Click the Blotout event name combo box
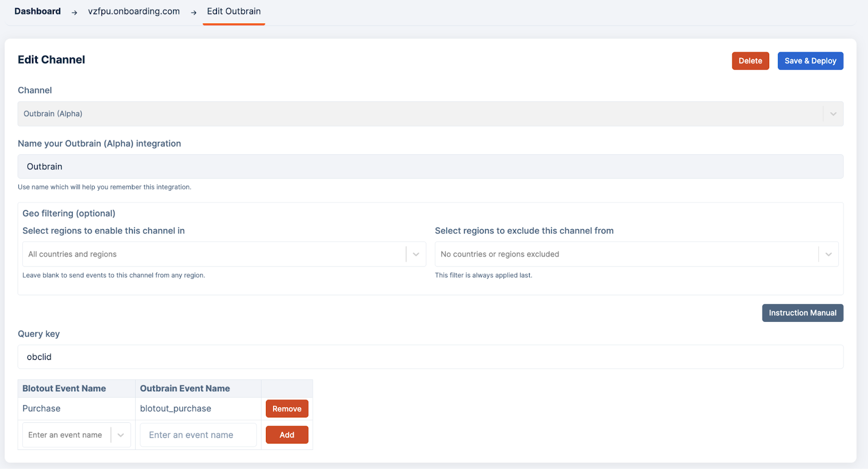The height and width of the screenshot is (469, 868). point(66,435)
